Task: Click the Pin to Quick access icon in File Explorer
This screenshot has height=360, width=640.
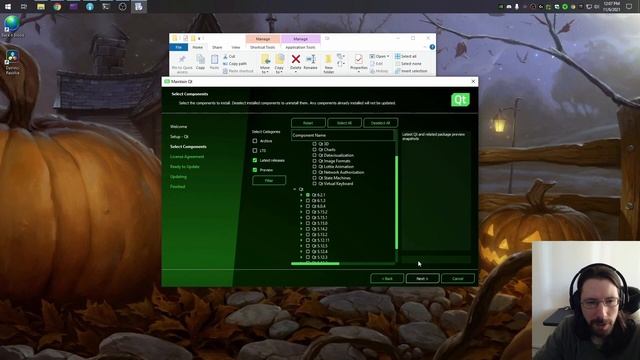Action: click(182, 60)
